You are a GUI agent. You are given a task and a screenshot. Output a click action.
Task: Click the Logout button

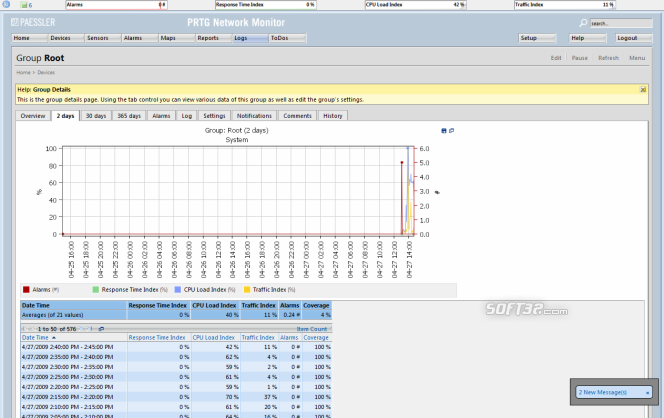coord(634,38)
